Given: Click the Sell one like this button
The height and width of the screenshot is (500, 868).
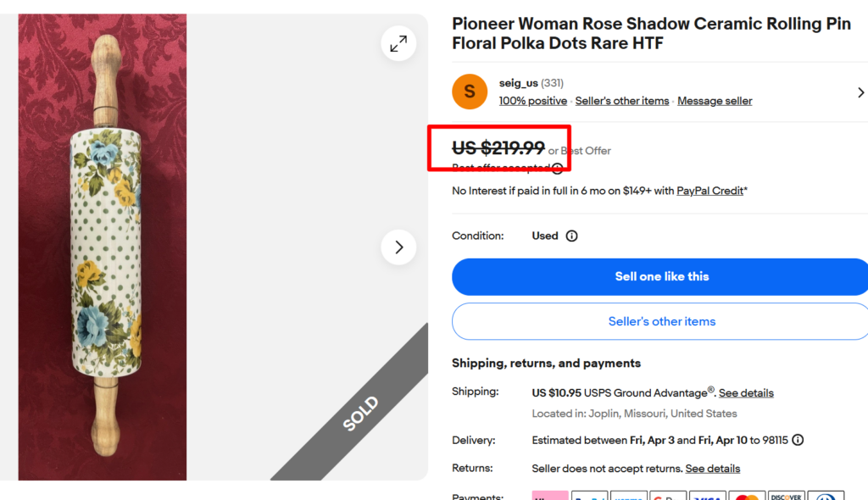Looking at the screenshot, I should [x=660, y=276].
